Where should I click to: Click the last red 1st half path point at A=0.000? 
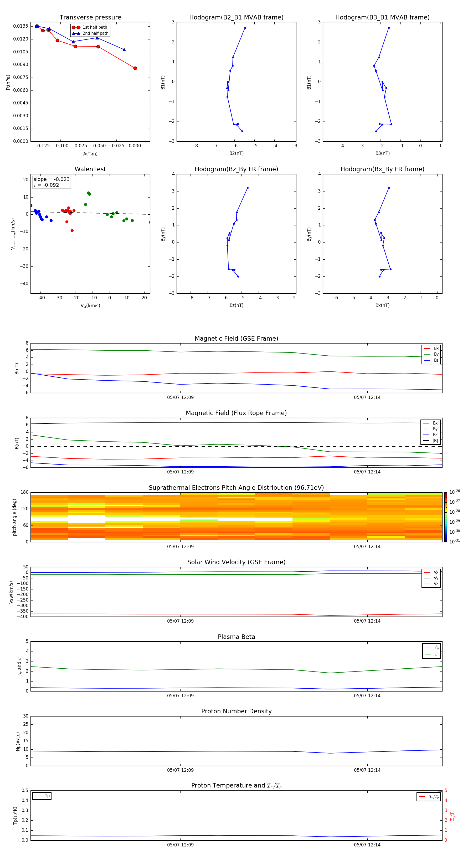point(135,68)
